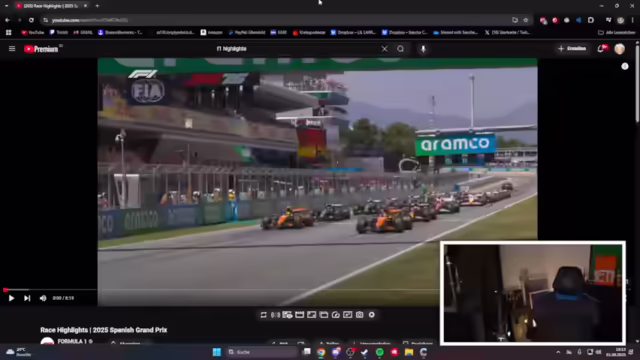
Task: Open the Windows Start button
Action: [x=217, y=352]
